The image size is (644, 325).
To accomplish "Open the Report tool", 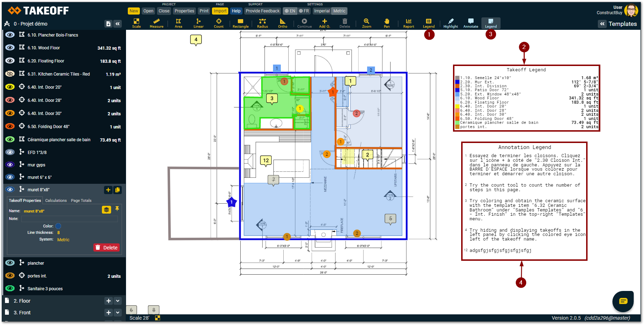I will tap(409, 23).
